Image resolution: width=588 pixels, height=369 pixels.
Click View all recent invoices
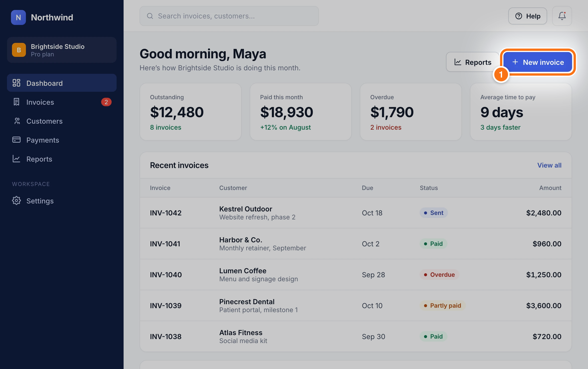549,165
